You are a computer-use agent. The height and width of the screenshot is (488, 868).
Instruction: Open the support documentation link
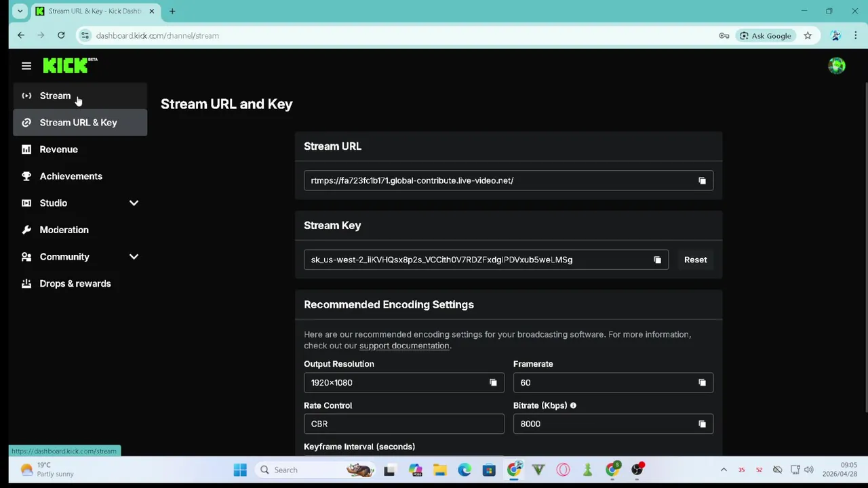pyautogui.click(x=404, y=346)
